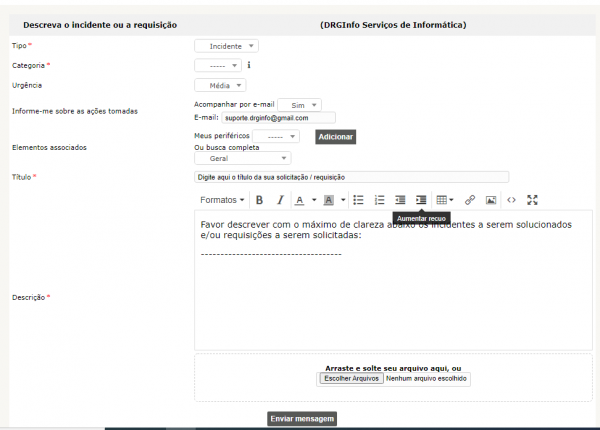Click the Título input field
Screen dimensions: 600x430
point(351,177)
